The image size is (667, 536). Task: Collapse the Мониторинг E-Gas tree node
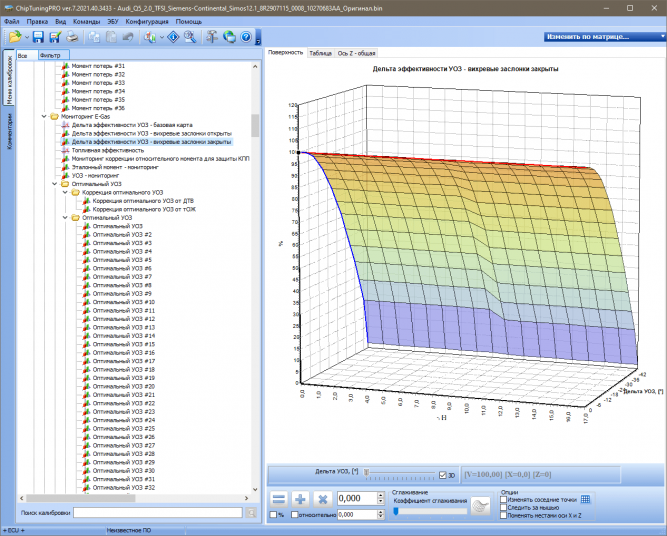point(44,117)
